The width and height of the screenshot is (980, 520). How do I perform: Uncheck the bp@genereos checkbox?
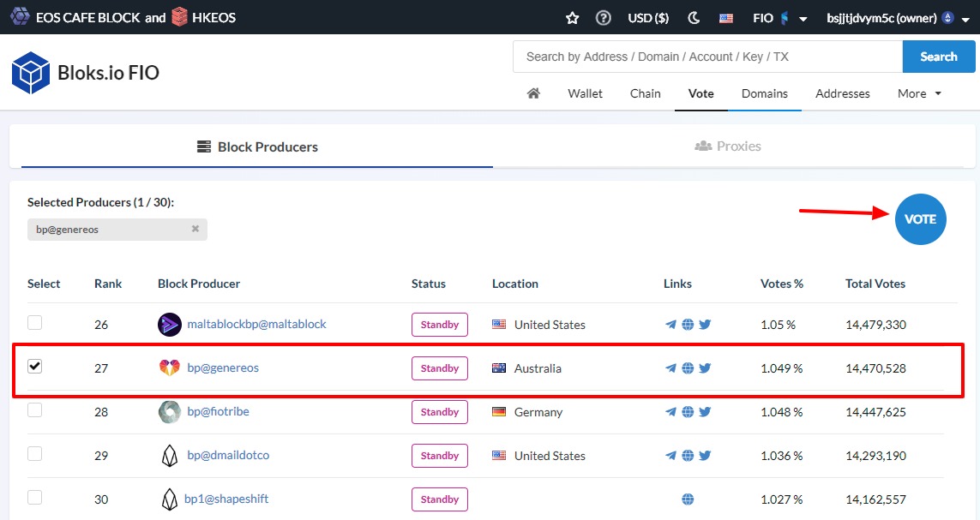pyautogui.click(x=35, y=366)
